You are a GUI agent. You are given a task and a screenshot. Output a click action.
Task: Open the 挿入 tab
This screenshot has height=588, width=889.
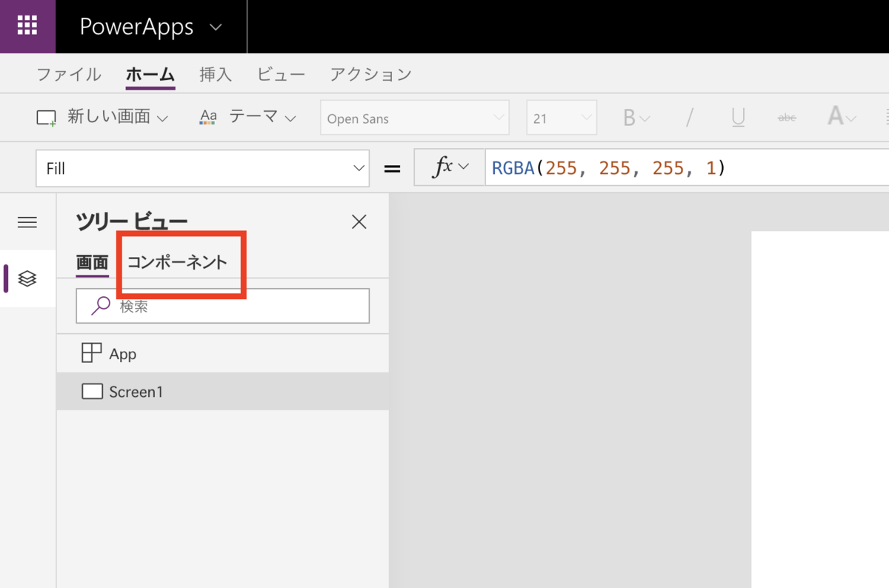tap(216, 74)
